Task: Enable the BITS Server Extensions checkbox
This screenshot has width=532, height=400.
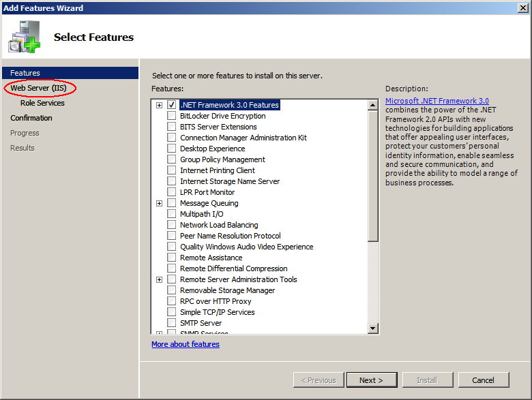Action: tap(172, 127)
